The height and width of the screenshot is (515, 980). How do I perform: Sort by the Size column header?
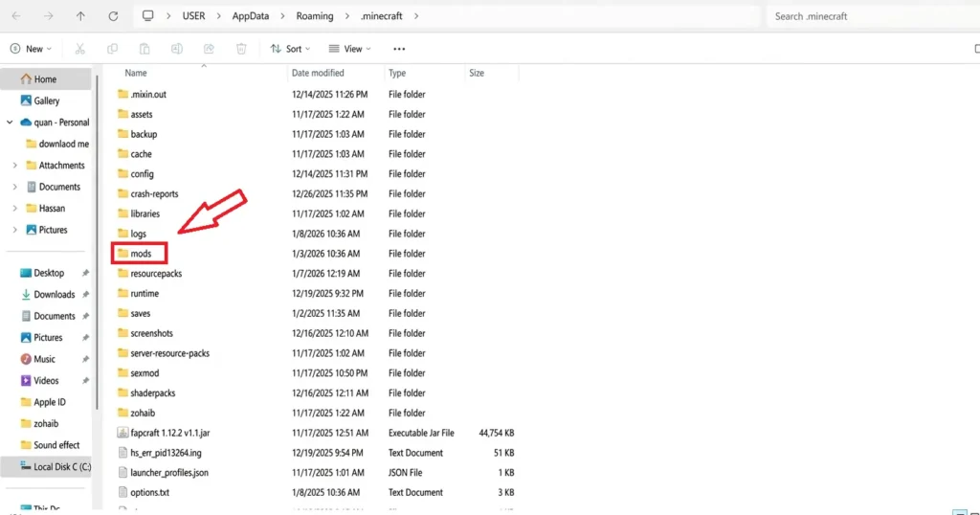(477, 73)
